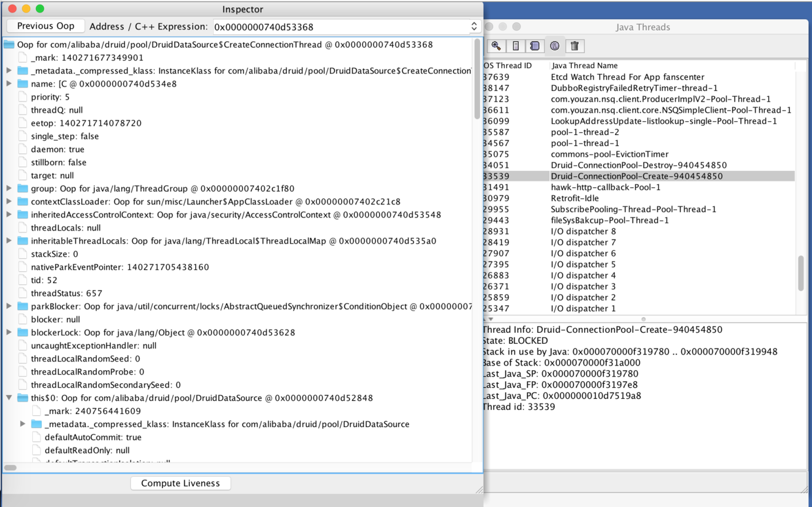Select the Druid-ConnectionPool-Destroy-940454850 thread row

point(638,165)
